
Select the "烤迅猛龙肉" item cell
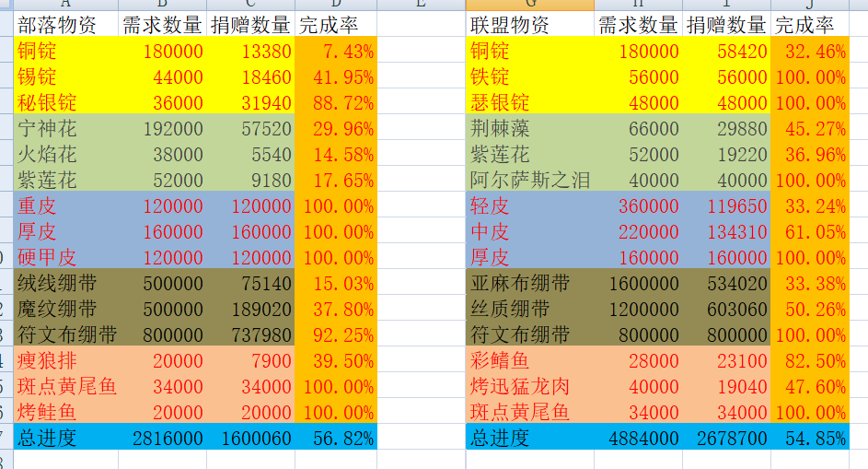pyautogui.click(x=529, y=386)
